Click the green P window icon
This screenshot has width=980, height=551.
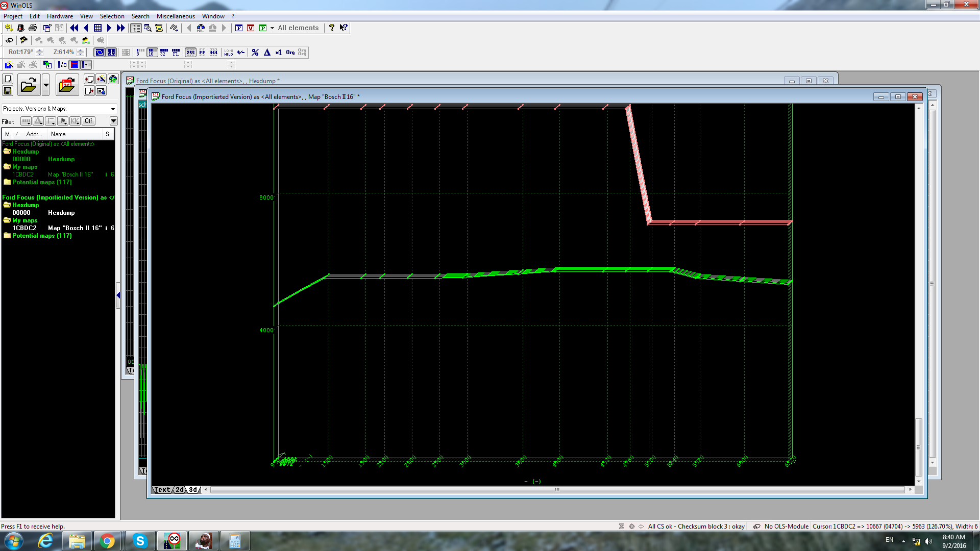click(263, 28)
